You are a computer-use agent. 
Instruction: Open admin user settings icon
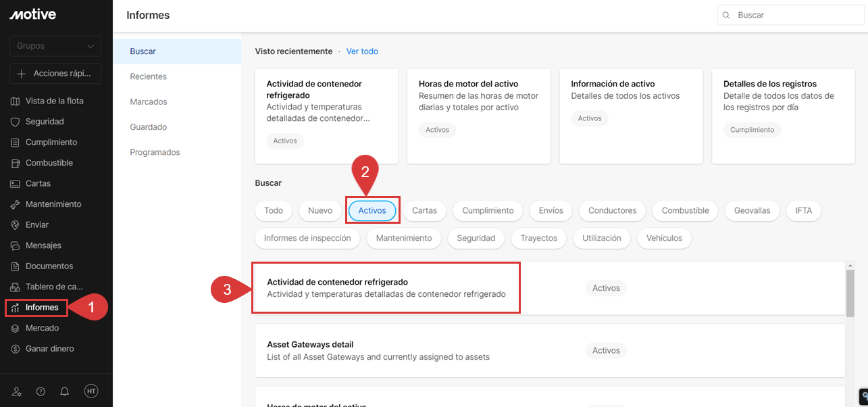pyautogui.click(x=17, y=391)
